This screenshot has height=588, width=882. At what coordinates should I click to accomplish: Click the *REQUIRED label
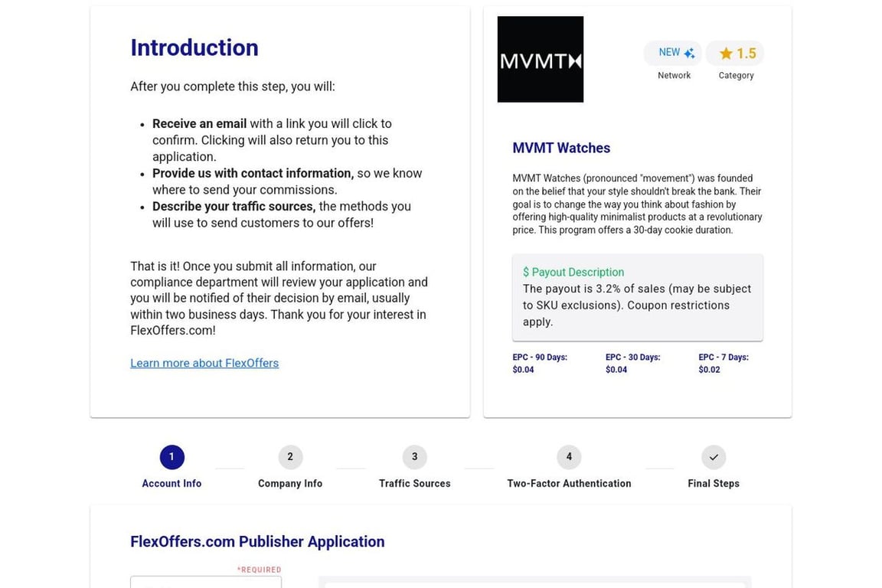pyautogui.click(x=259, y=570)
